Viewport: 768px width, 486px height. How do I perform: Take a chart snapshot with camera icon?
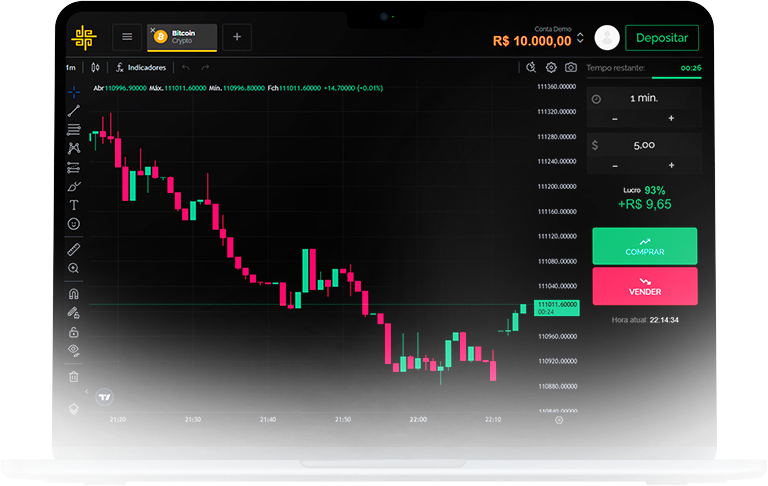[570, 67]
